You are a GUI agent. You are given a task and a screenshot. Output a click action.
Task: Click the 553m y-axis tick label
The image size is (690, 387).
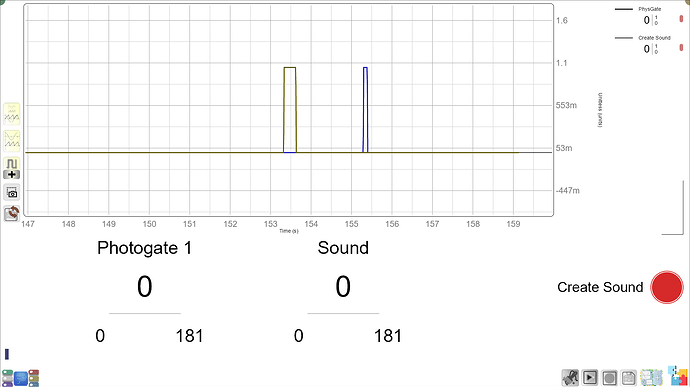[x=566, y=105]
